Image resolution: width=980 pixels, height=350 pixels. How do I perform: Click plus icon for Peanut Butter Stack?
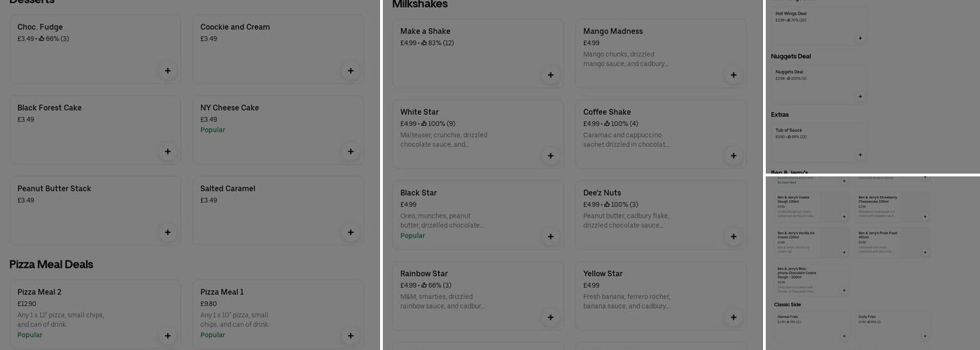click(x=167, y=232)
